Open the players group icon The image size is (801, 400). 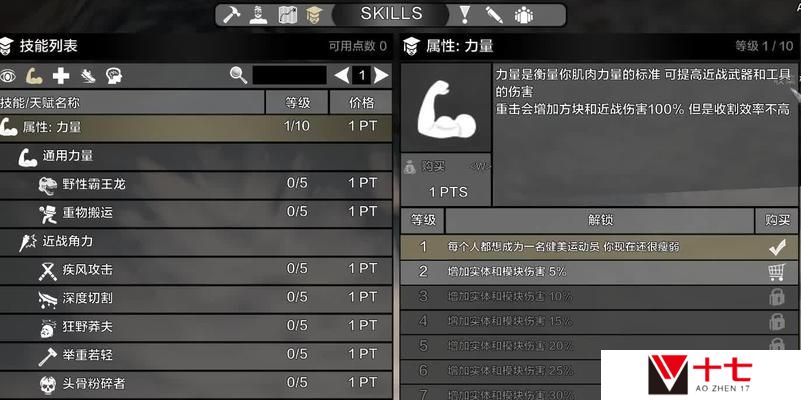coord(524,15)
